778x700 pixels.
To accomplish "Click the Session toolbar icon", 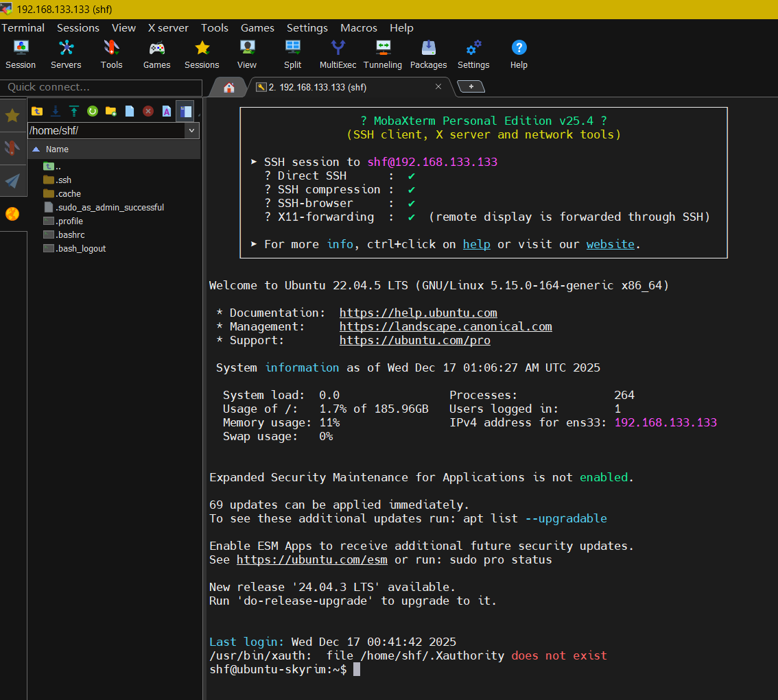I will pos(21,54).
